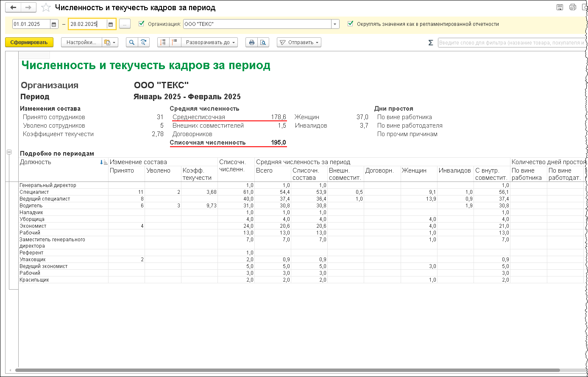This screenshot has width=588, height=377.
Task: Open calendar picker for start date 01.01.2025
Action: pos(54,24)
